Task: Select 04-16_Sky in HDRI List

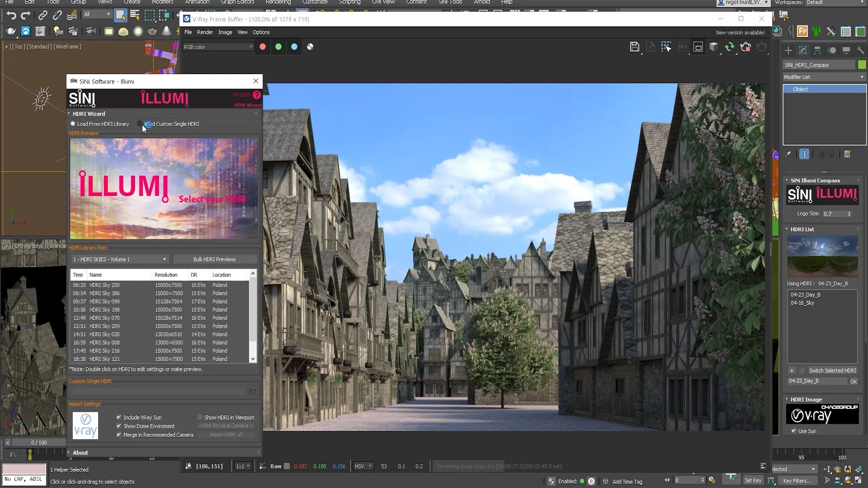Action: pyautogui.click(x=802, y=303)
